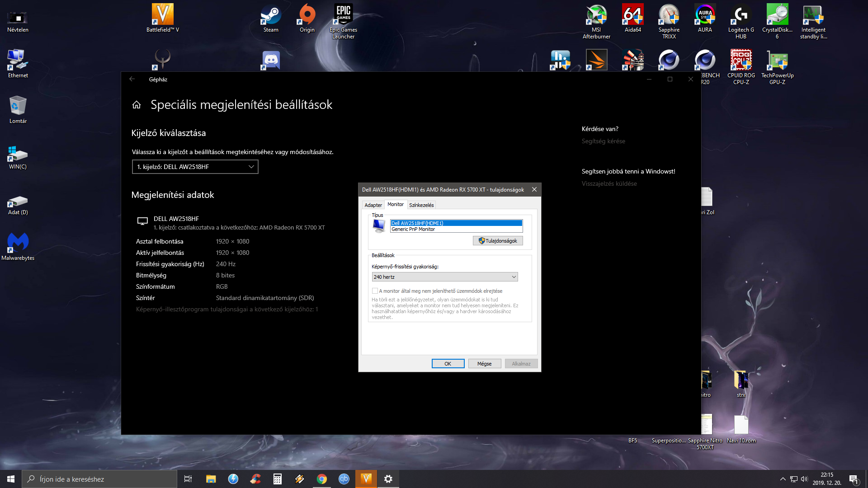Click the Task View taskbar button
The image size is (868, 488).
[188, 479]
